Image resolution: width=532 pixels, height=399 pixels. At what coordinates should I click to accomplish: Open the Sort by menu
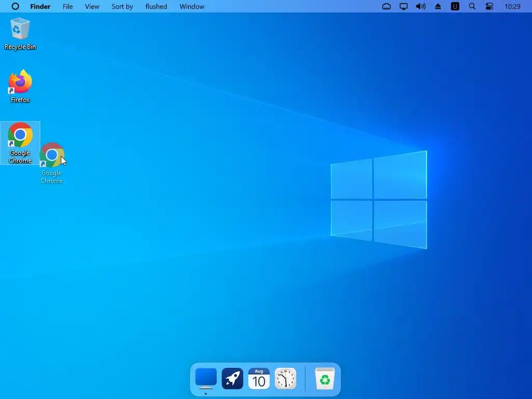[x=122, y=6]
